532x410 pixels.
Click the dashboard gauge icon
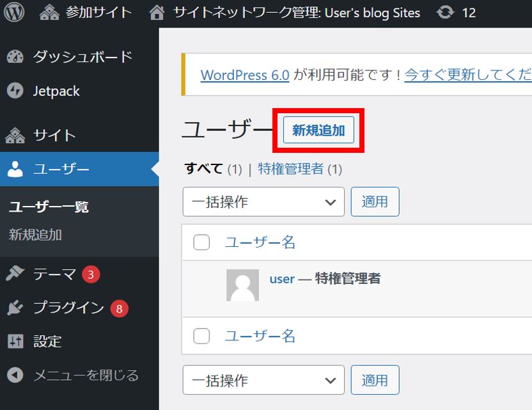tap(15, 57)
